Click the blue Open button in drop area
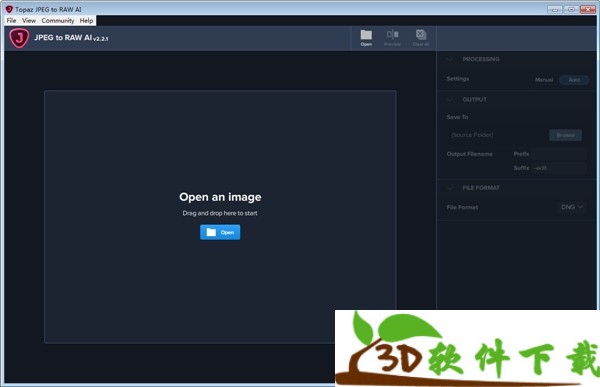This screenshot has height=387, width=600. pos(220,232)
